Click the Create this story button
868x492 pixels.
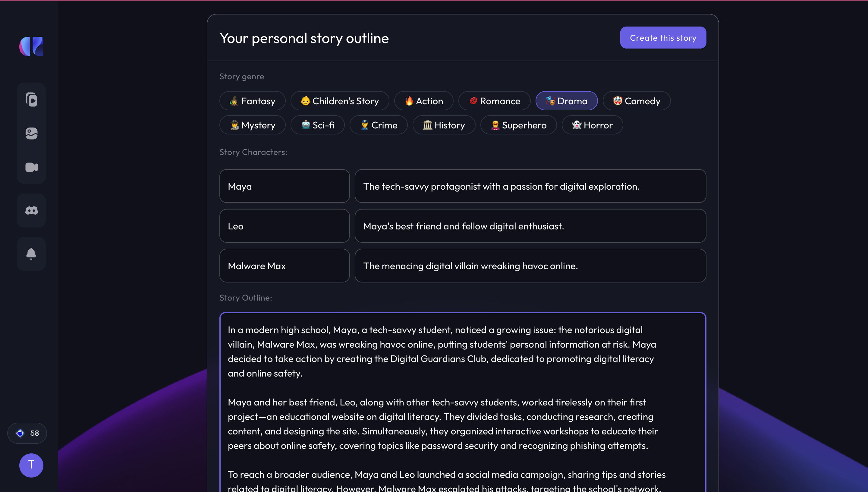[x=663, y=37]
